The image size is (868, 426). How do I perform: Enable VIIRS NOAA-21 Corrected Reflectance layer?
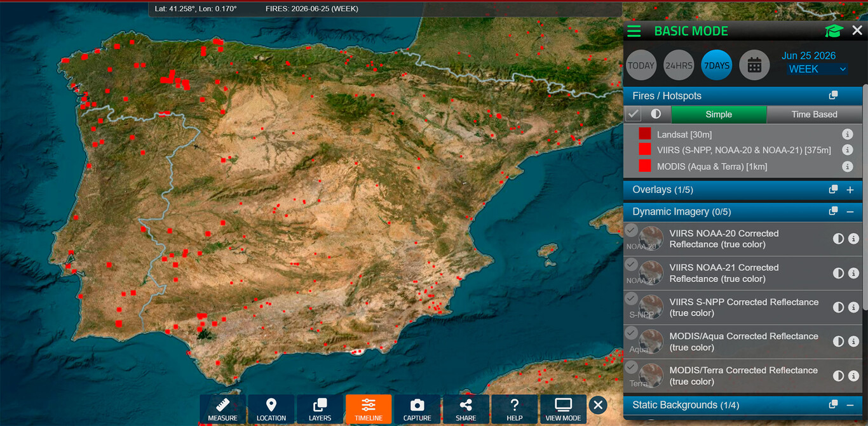[631, 264]
